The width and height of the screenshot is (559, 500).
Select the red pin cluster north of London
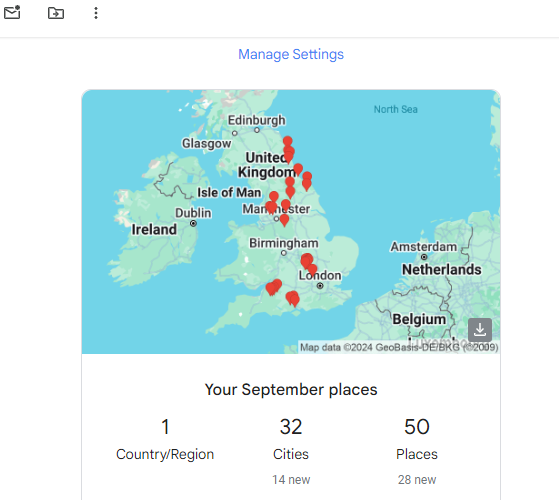307,262
